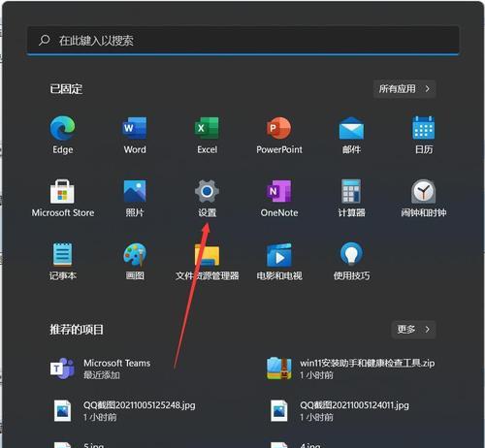Click the 已固定 pinned heading

[x=66, y=89]
